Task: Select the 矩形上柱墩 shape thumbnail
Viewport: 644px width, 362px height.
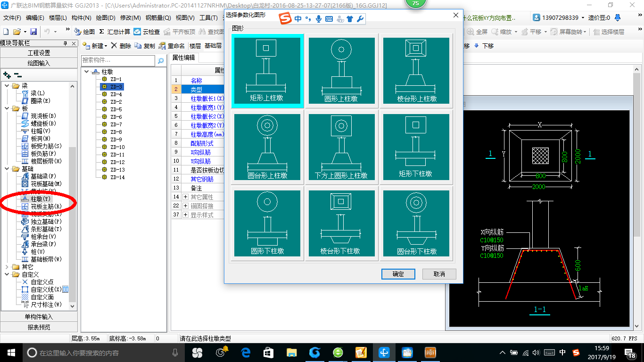Action: [x=267, y=70]
